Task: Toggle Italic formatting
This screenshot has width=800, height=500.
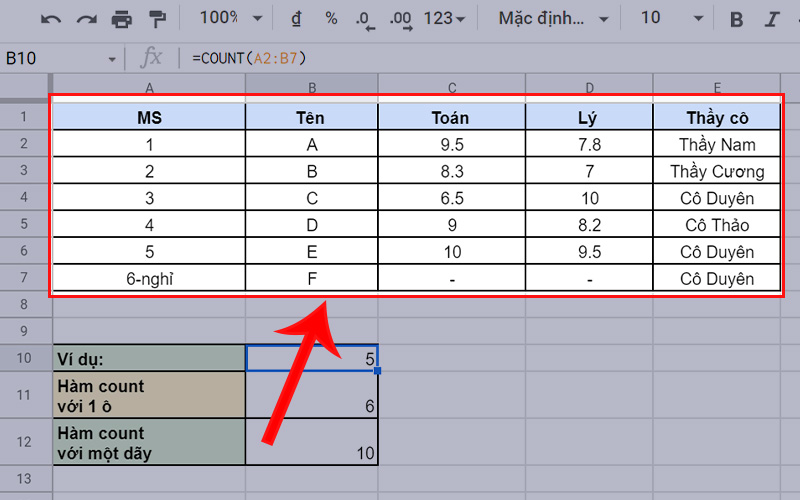Action: pos(771,19)
